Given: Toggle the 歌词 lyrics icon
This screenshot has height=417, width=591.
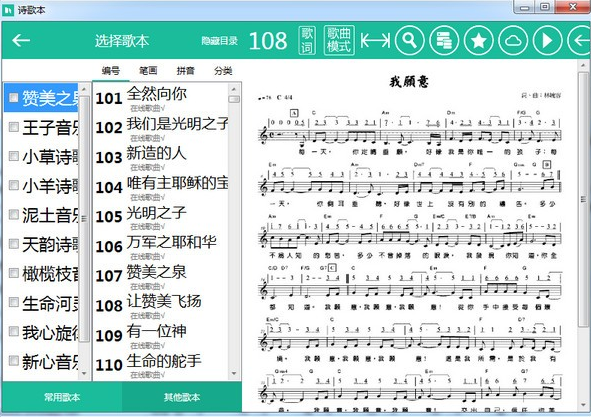Looking at the screenshot, I should pyautogui.click(x=307, y=40).
